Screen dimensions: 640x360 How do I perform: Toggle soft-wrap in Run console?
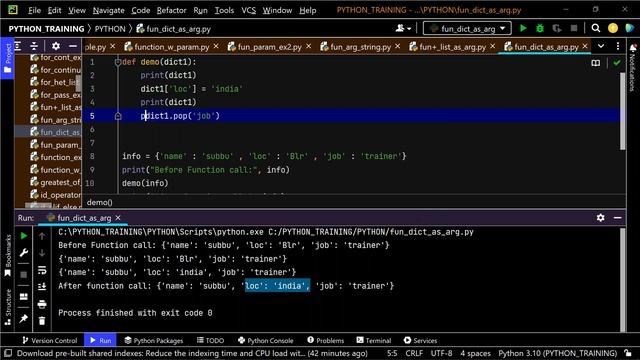coord(42,270)
